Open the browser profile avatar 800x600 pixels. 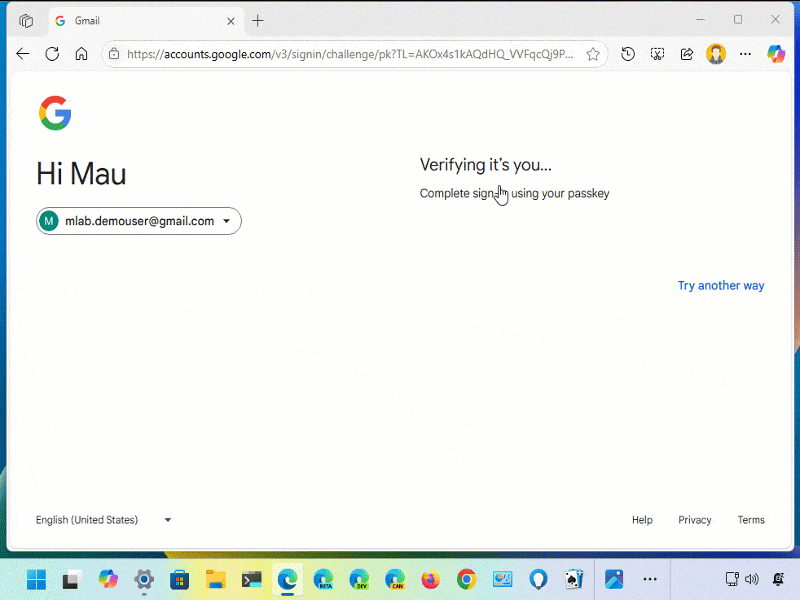point(716,54)
